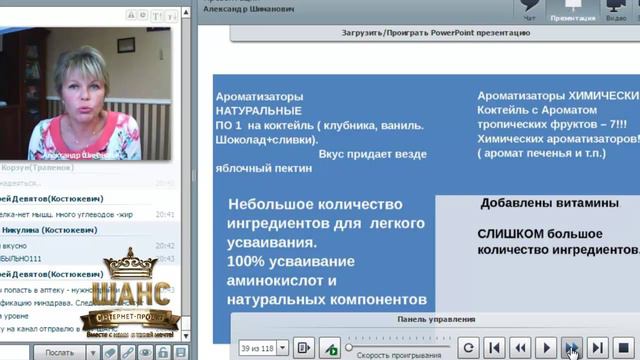Click the chain link icon in chat toolbar

coord(127,353)
